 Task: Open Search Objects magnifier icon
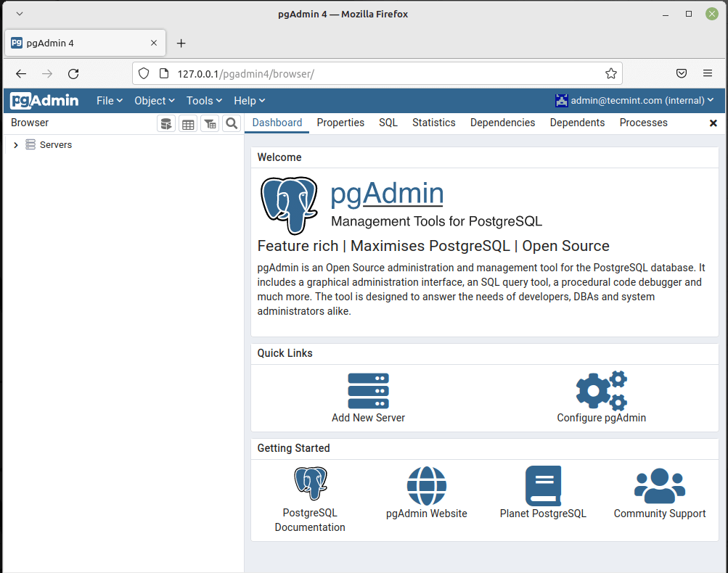pos(232,124)
